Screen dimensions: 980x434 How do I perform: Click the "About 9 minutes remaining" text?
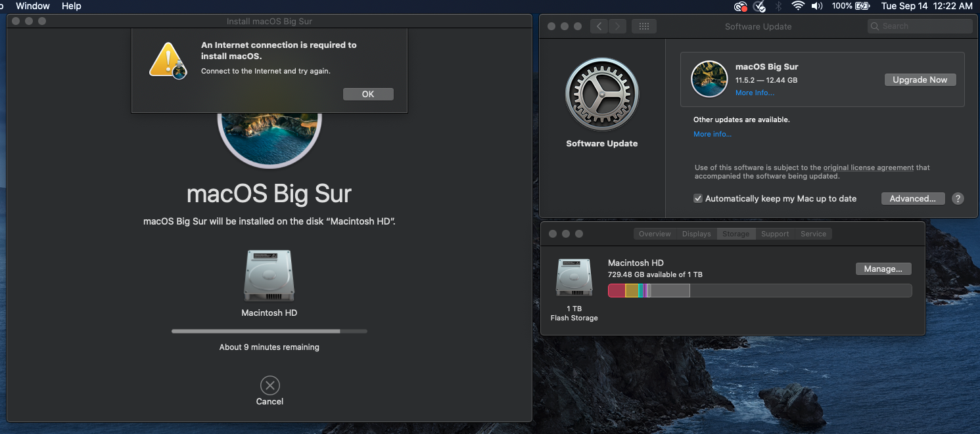click(269, 347)
